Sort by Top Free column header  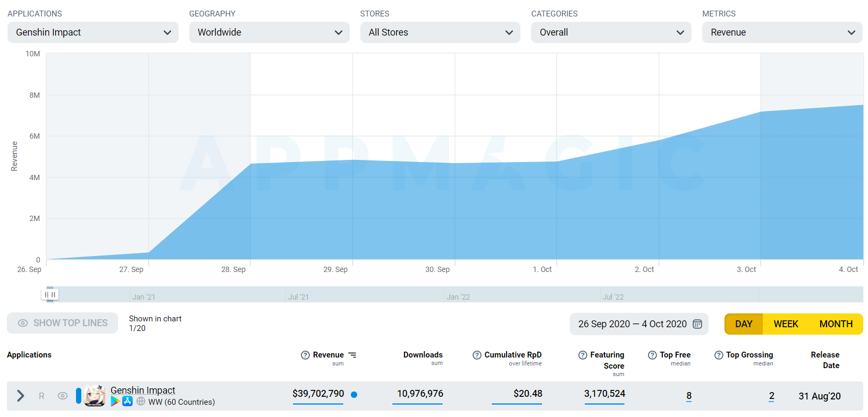(675, 355)
